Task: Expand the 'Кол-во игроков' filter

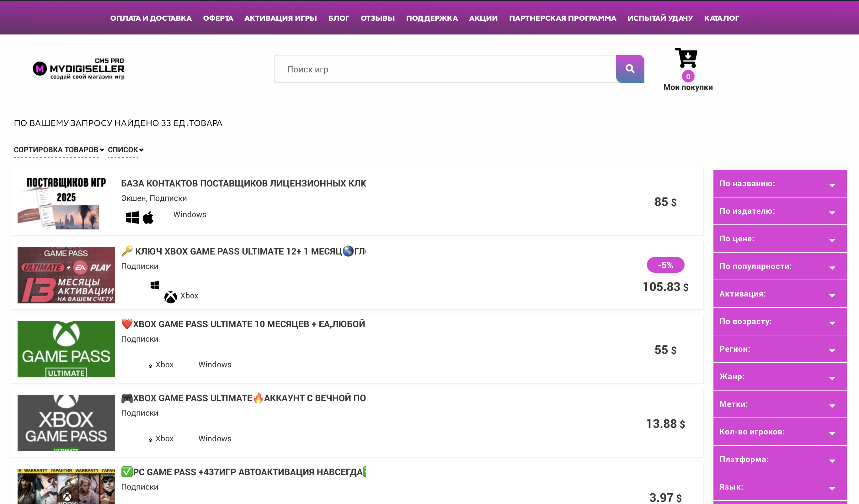Action: pyautogui.click(x=780, y=432)
